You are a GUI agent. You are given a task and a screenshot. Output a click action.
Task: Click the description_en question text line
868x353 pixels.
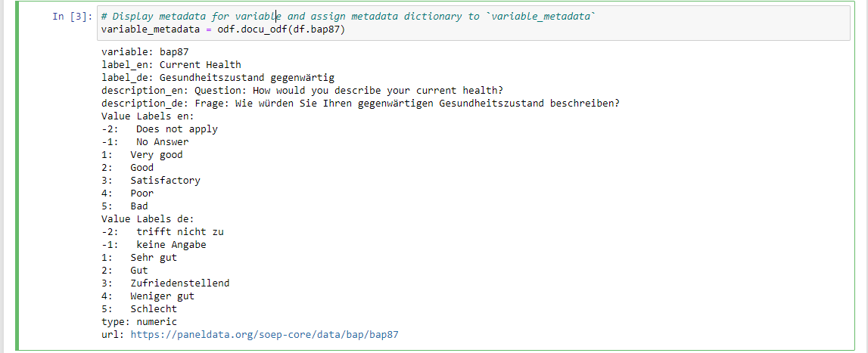click(x=302, y=90)
